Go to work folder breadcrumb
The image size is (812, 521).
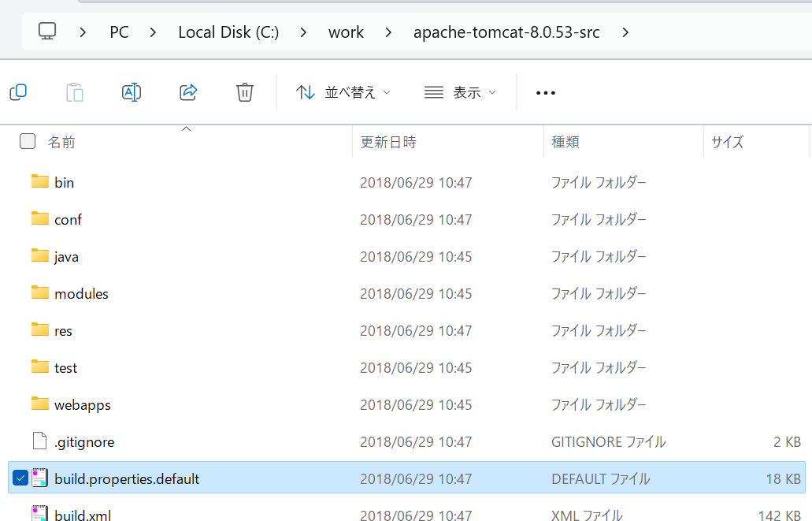346,32
